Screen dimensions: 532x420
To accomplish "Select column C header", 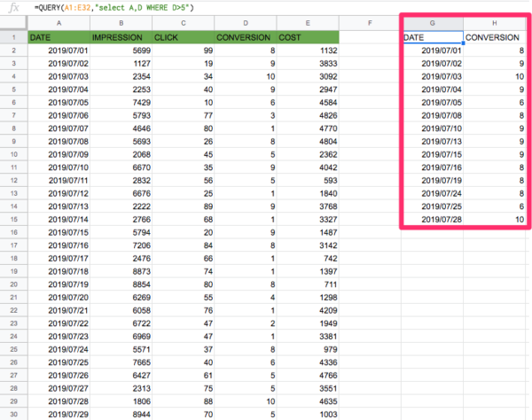I will (184, 23).
